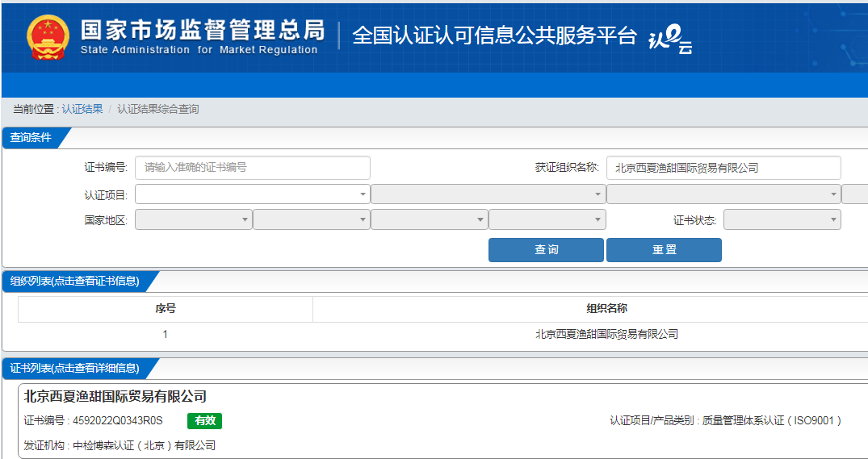Open the third 认证项目 dropdown
Viewport: 868px width, 459px height.
coord(724,194)
